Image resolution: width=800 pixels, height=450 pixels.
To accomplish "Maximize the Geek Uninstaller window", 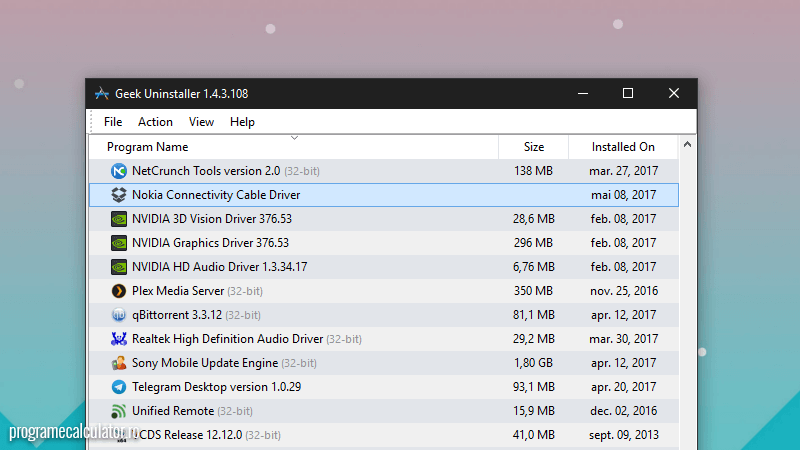I will 628,94.
